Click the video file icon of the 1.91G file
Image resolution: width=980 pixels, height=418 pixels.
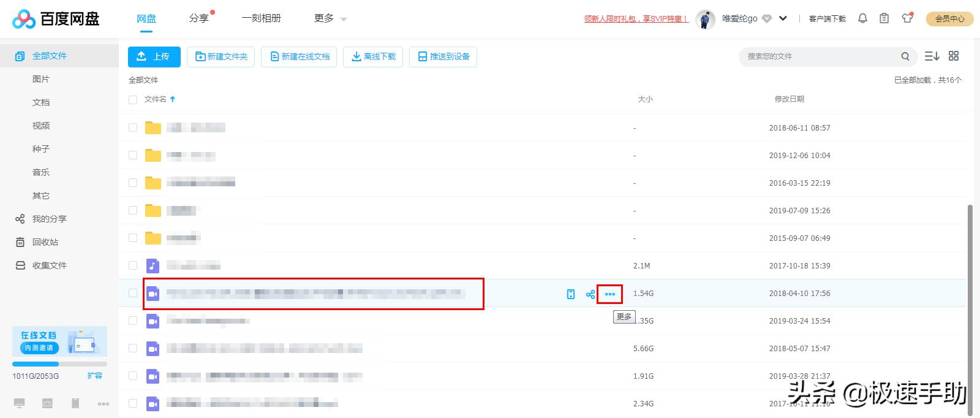[153, 376]
